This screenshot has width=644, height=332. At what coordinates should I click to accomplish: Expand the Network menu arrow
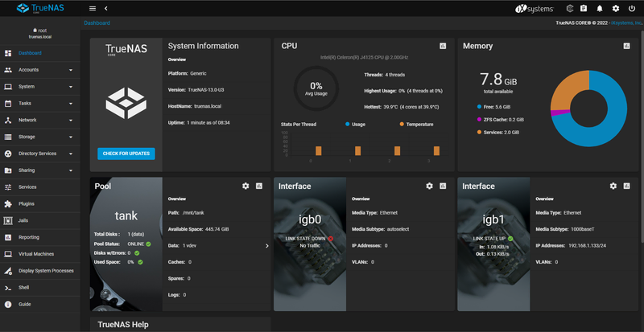click(71, 121)
